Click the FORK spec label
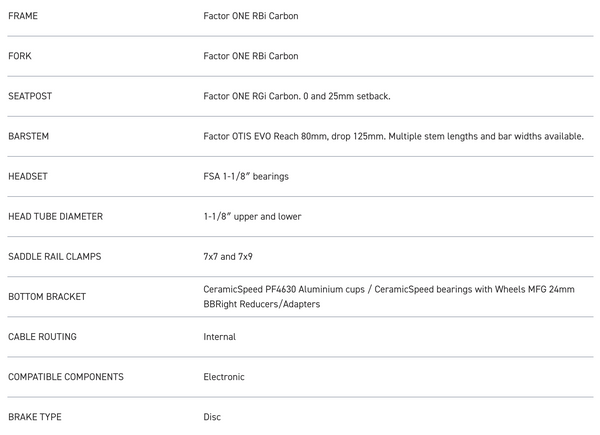The height and width of the screenshot is (435, 600). click(22, 56)
